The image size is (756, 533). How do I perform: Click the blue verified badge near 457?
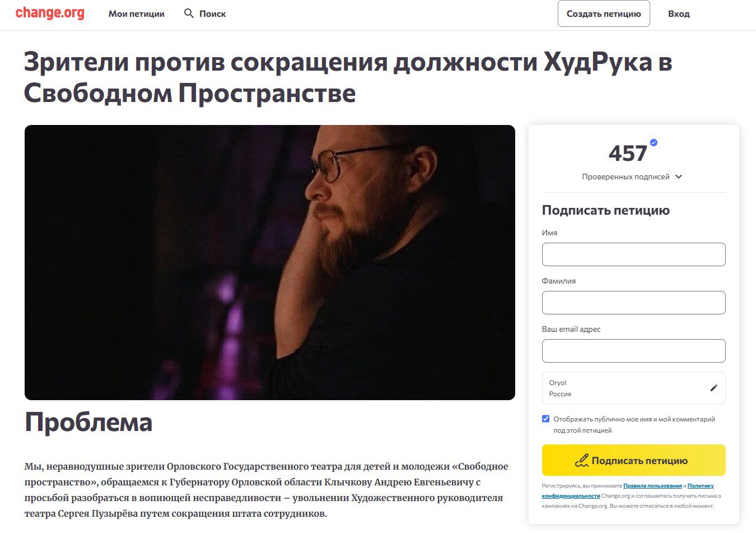(654, 142)
